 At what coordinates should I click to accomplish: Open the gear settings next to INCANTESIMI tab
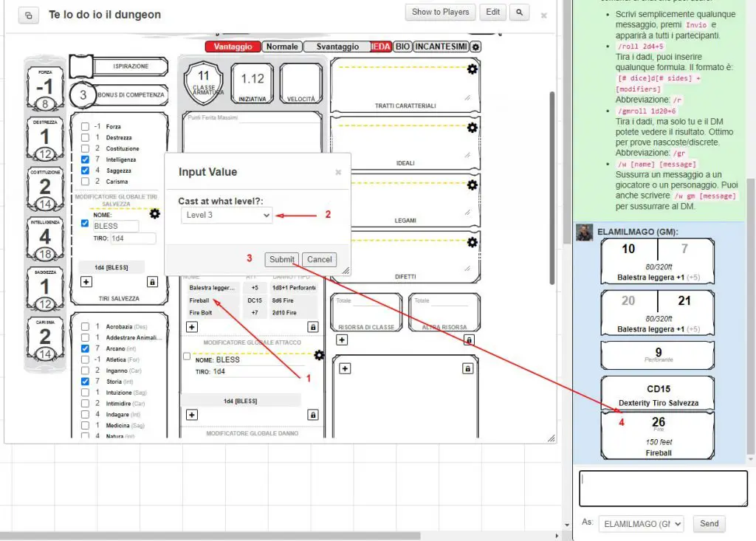pyautogui.click(x=475, y=46)
